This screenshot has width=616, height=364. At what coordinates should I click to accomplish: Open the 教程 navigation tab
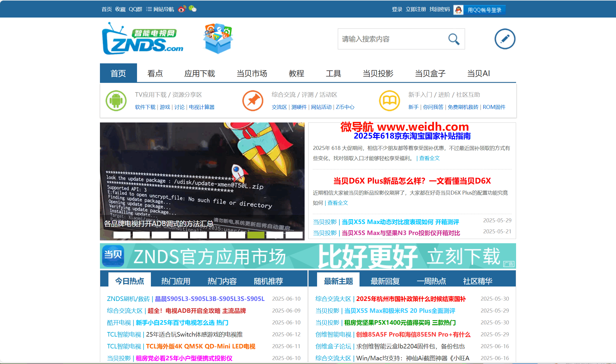coord(296,74)
